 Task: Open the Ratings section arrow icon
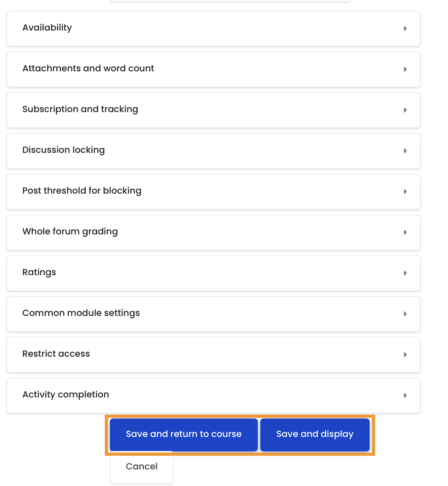[405, 273]
